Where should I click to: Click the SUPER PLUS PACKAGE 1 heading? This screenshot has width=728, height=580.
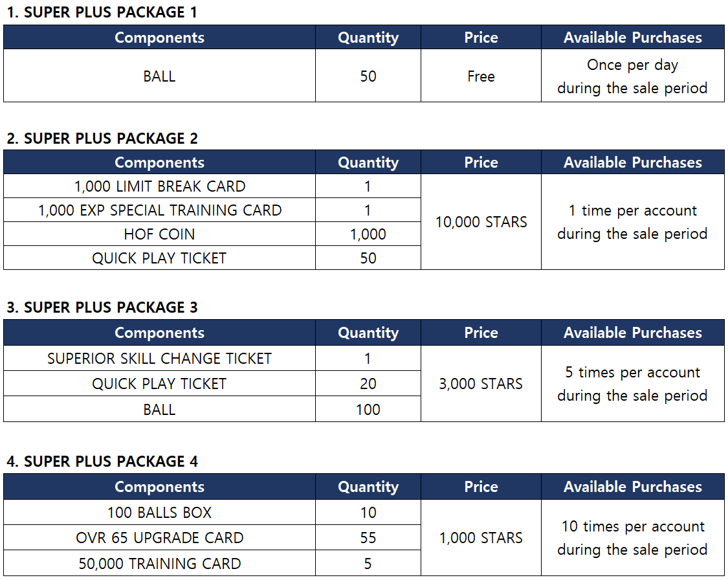(x=102, y=12)
